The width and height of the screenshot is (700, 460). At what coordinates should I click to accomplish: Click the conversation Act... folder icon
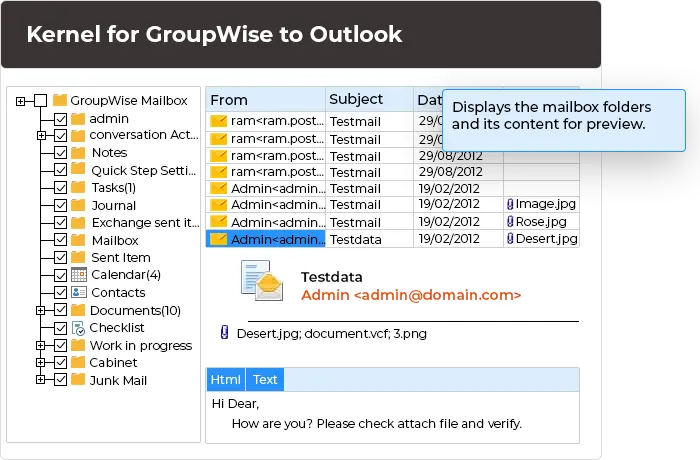pyautogui.click(x=78, y=135)
